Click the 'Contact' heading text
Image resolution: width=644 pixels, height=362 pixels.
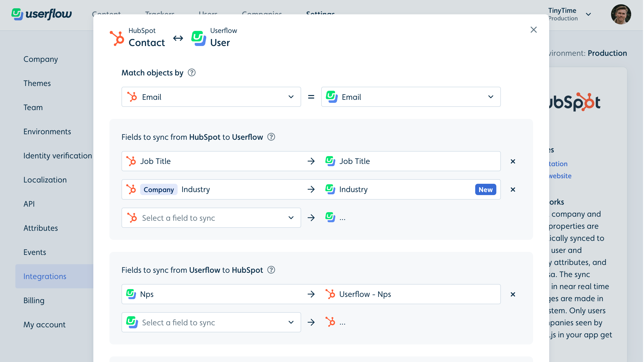tap(147, 42)
